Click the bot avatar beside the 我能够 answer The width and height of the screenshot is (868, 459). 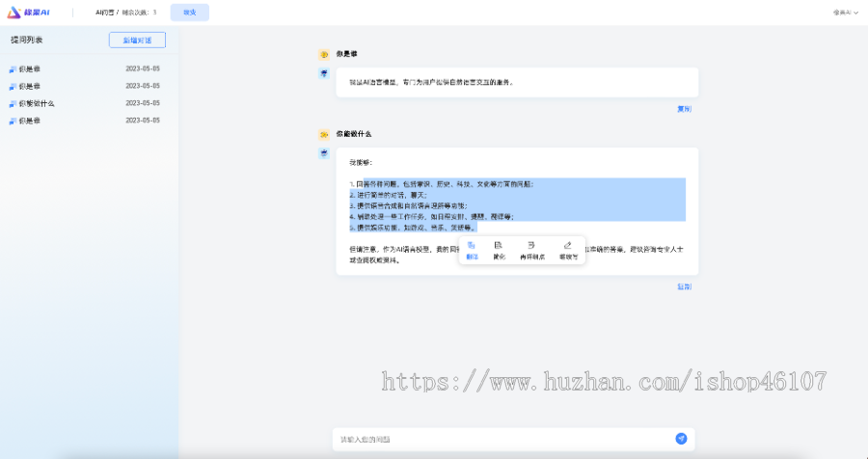pos(324,153)
